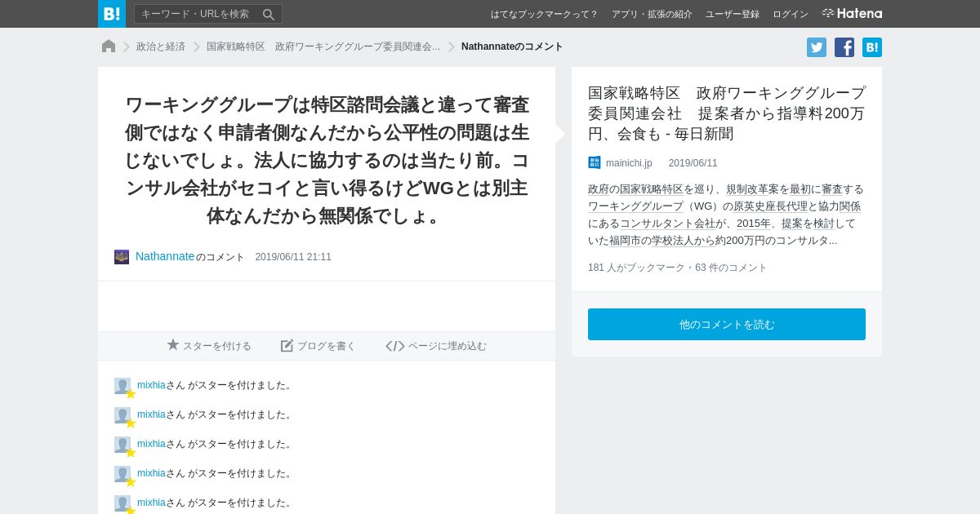The image size is (980, 514).
Task: Open first mixhia user link
Action: (151, 385)
